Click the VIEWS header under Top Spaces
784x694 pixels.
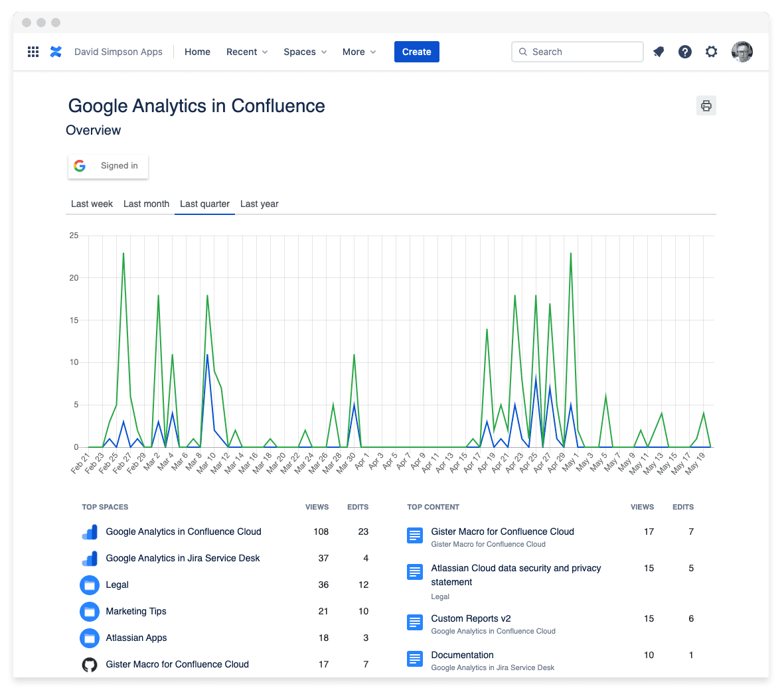(x=317, y=507)
